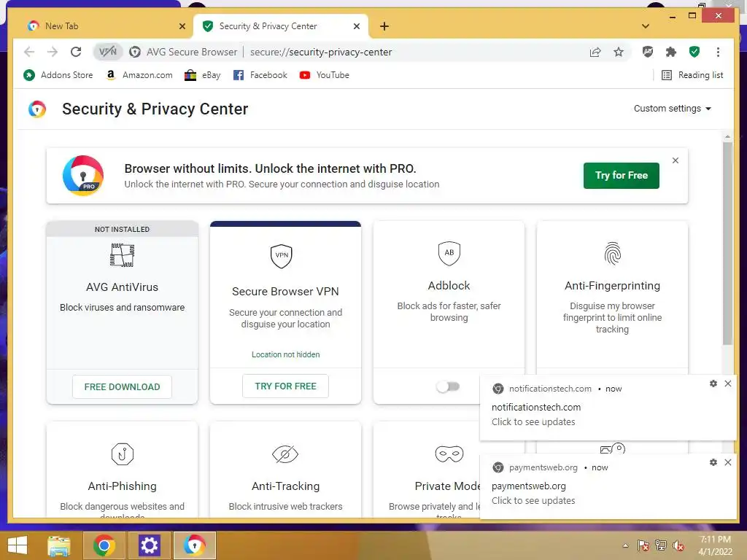The width and height of the screenshot is (747, 560).
Task: Click the Action Center flag tray icon
Action: click(x=643, y=545)
